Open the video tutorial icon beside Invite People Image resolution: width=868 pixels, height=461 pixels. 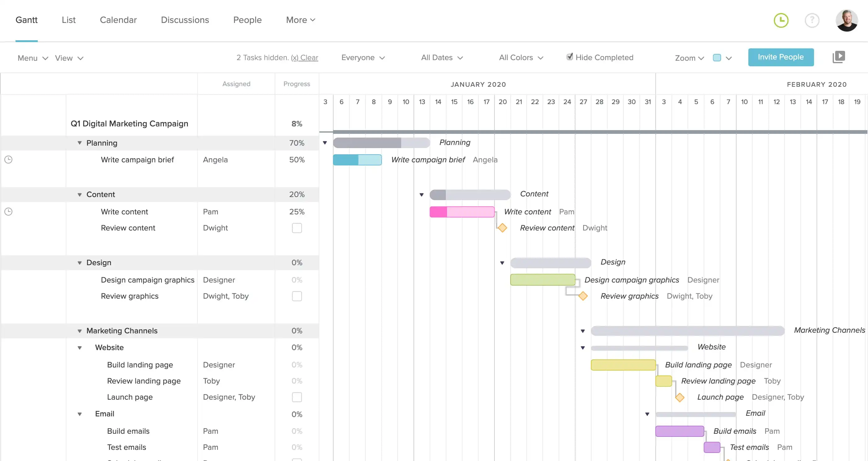839,57
